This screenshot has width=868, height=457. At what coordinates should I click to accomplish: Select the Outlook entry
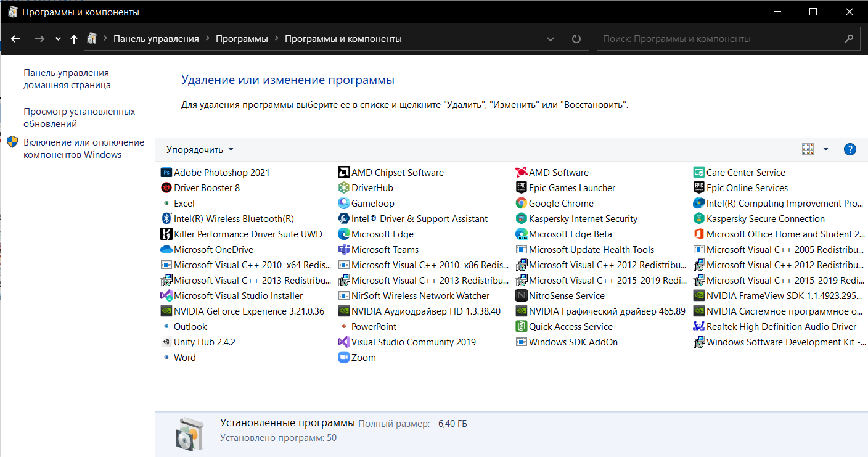(184, 327)
